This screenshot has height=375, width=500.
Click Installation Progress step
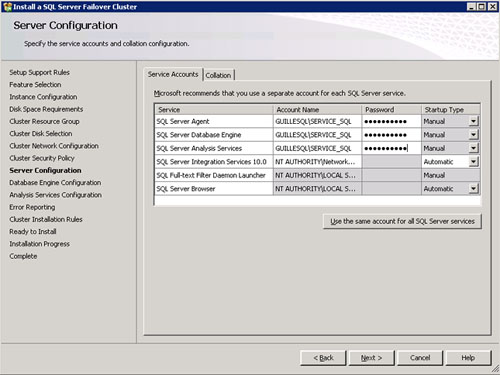(39, 244)
